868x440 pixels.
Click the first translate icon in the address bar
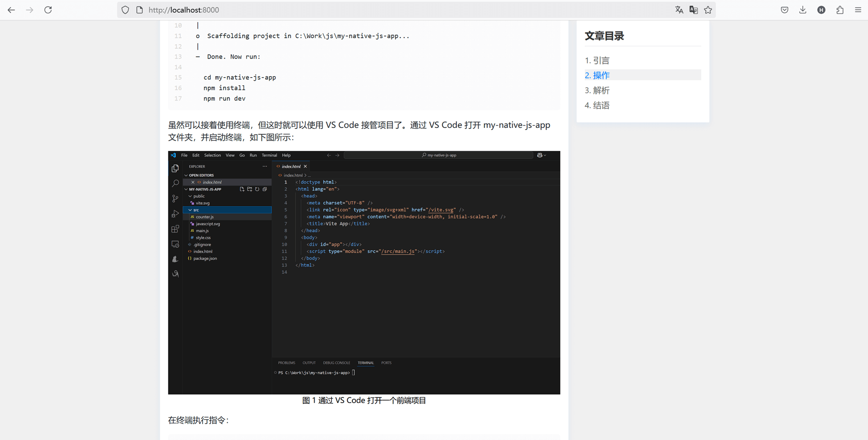(679, 10)
